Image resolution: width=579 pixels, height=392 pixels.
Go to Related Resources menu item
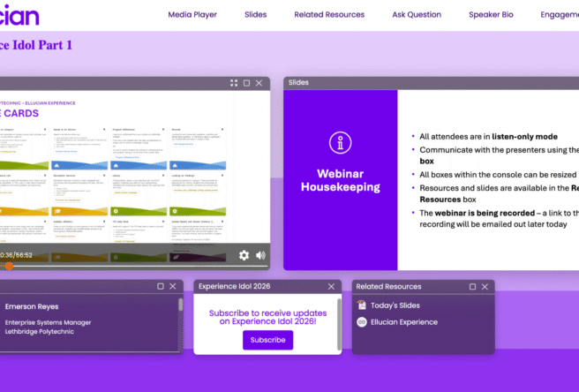pyautogui.click(x=329, y=14)
